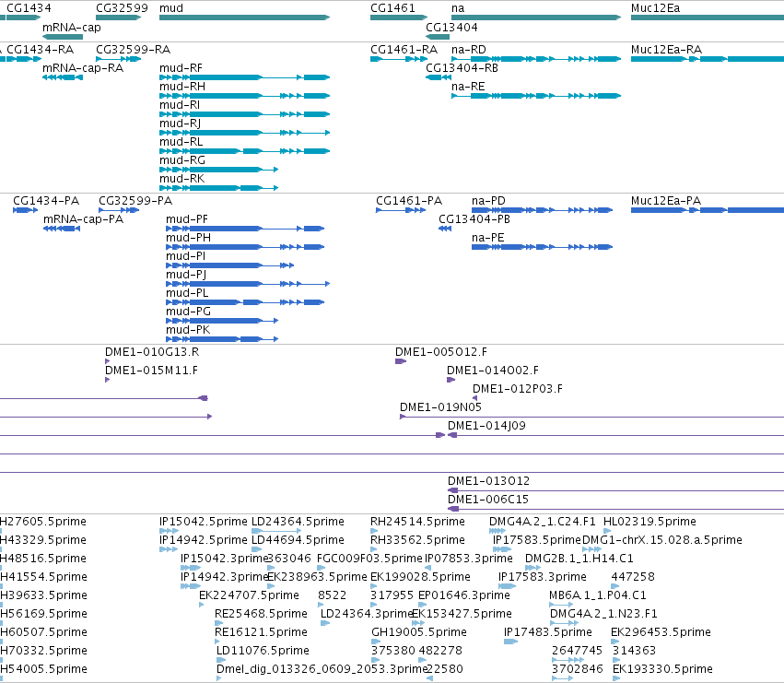Click EST RH24514.5prime
The image size is (784, 683).
tap(374, 531)
